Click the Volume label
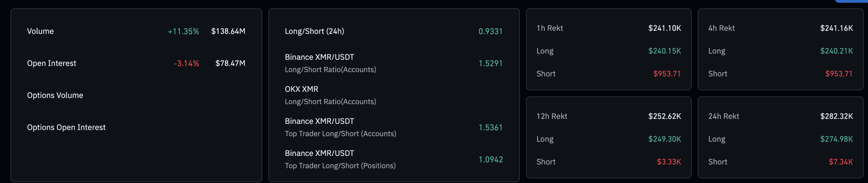Image resolution: width=868 pixels, height=183 pixels. tap(40, 31)
